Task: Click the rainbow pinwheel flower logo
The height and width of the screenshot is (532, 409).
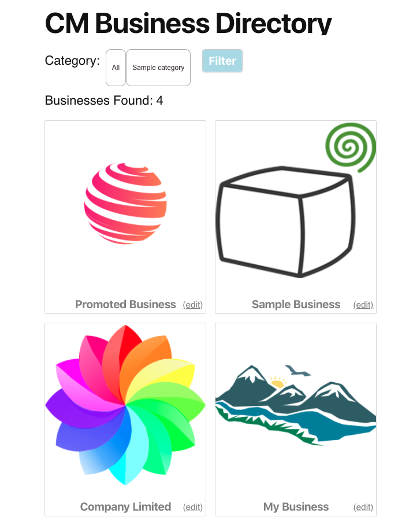Action: pyautogui.click(x=125, y=405)
